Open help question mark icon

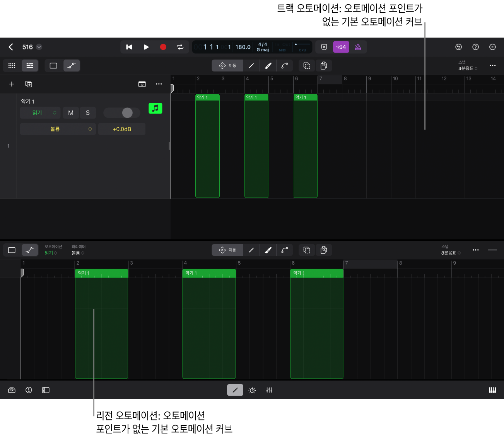(x=475, y=47)
